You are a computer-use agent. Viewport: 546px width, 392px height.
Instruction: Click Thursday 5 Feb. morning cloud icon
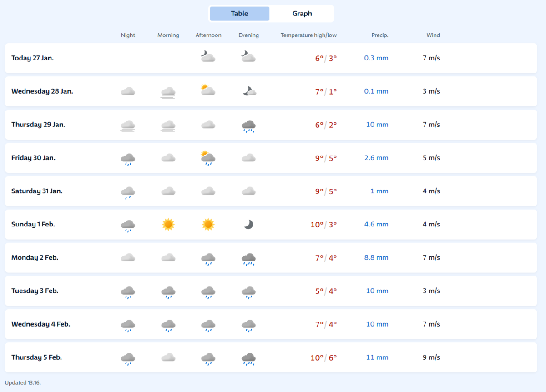click(x=168, y=357)
